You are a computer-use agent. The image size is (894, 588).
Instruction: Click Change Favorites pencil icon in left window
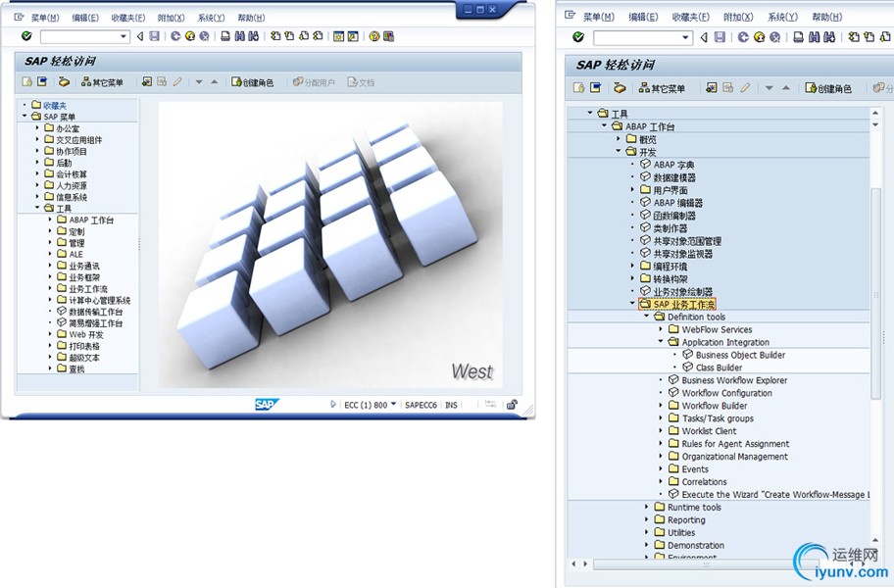[177, 82]
